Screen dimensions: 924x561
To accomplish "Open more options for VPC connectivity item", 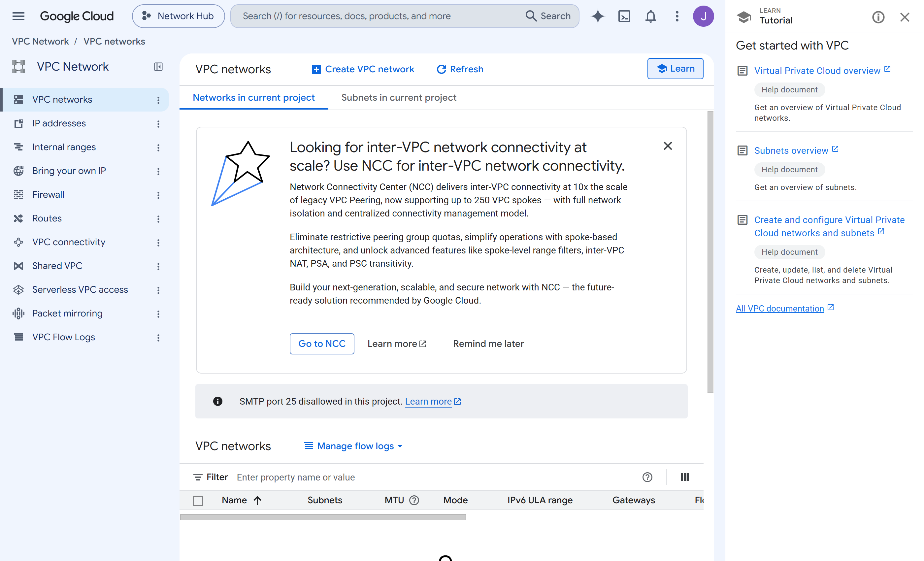I will [158, 242].
